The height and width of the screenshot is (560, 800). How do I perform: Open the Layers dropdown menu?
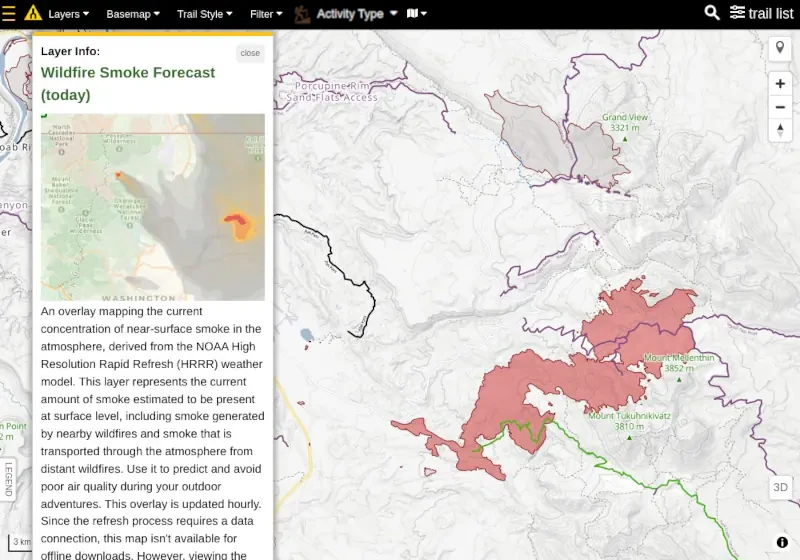pyautogui.click(x=68, y=14)
